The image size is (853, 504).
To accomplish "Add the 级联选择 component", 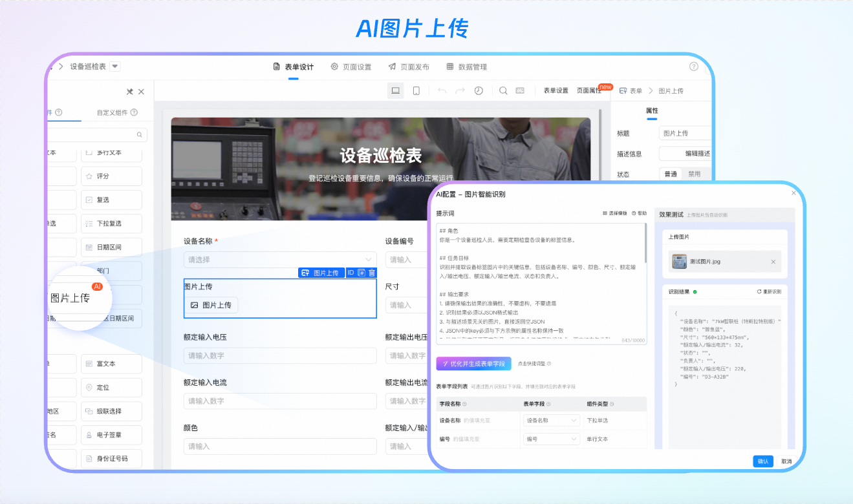I will [111, 411].
